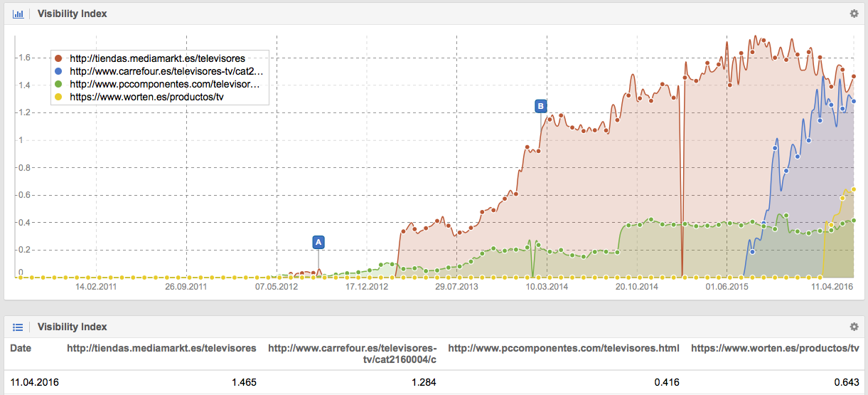Click the last blue carrefour data point
This screenshot has width=868, height=395.
coord(853,101)
